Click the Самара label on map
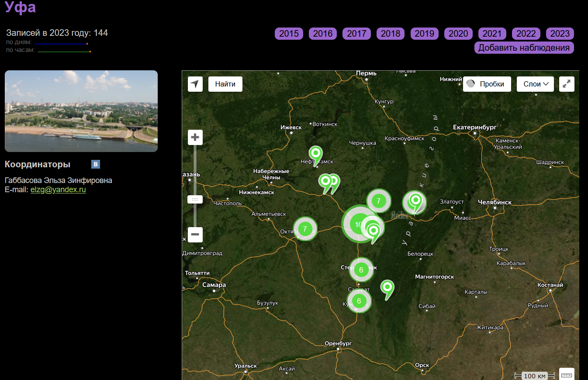This screenshot has height=380, width=588. [214, 285]
